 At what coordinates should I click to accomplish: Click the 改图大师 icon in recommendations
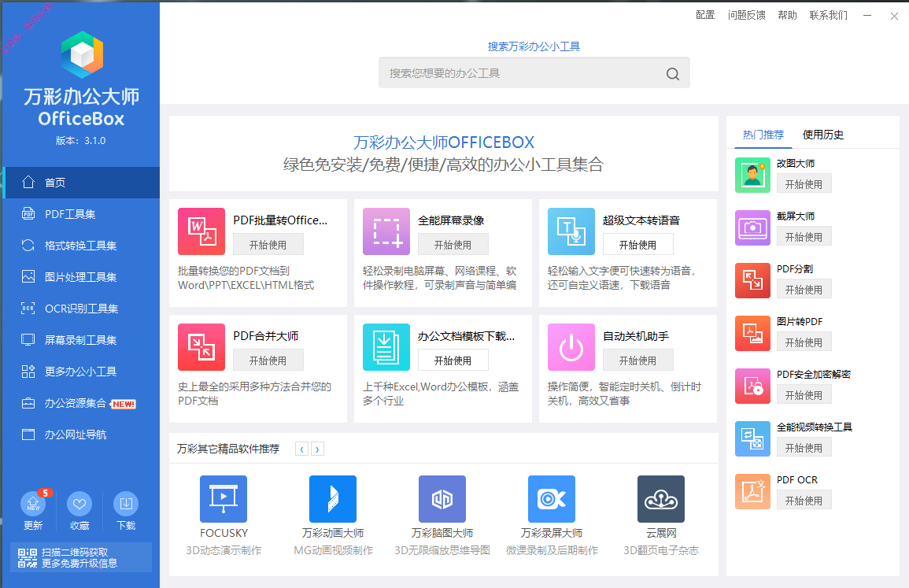[752, 175]
